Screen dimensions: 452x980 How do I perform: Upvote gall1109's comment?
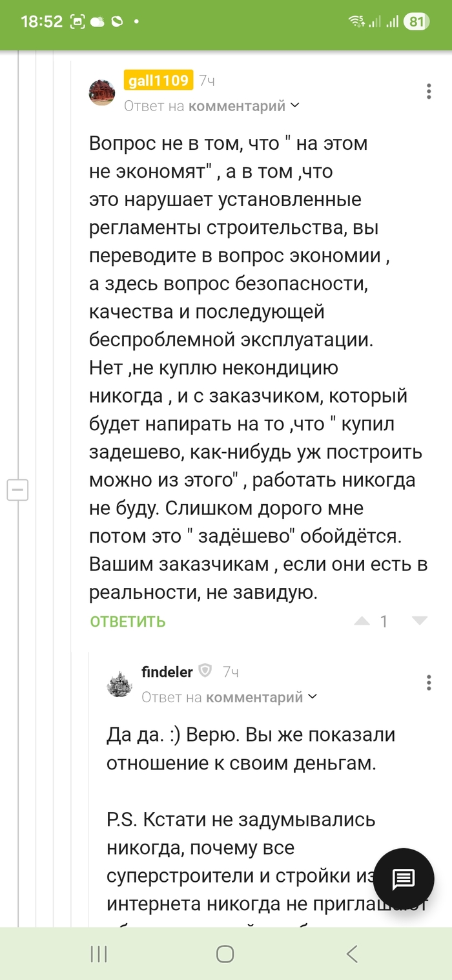tap(362, 621)
